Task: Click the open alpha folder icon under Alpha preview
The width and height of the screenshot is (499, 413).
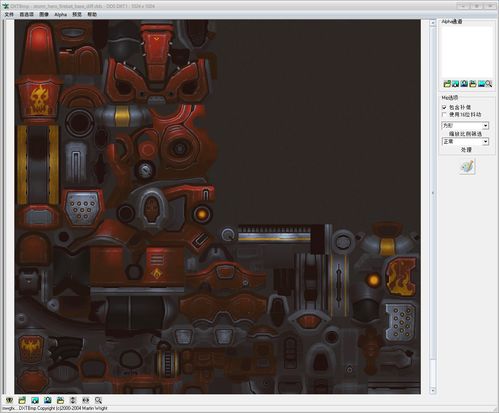Action: coord(447,84)
